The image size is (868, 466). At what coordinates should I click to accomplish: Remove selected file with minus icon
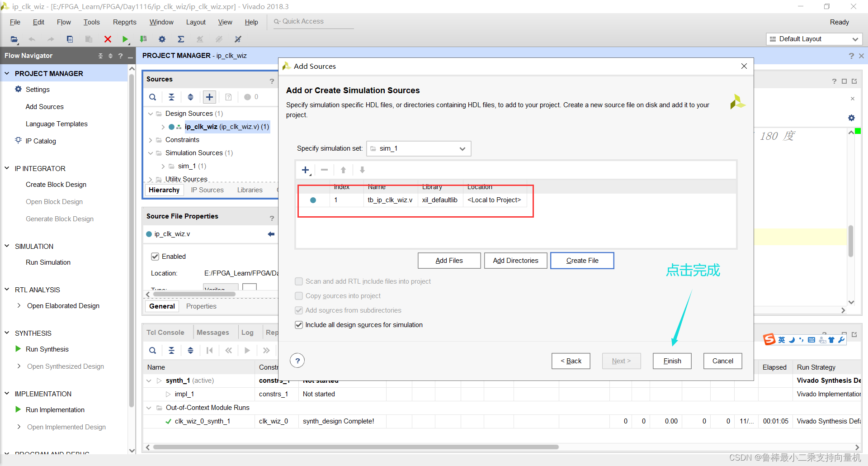pos(324,170)
